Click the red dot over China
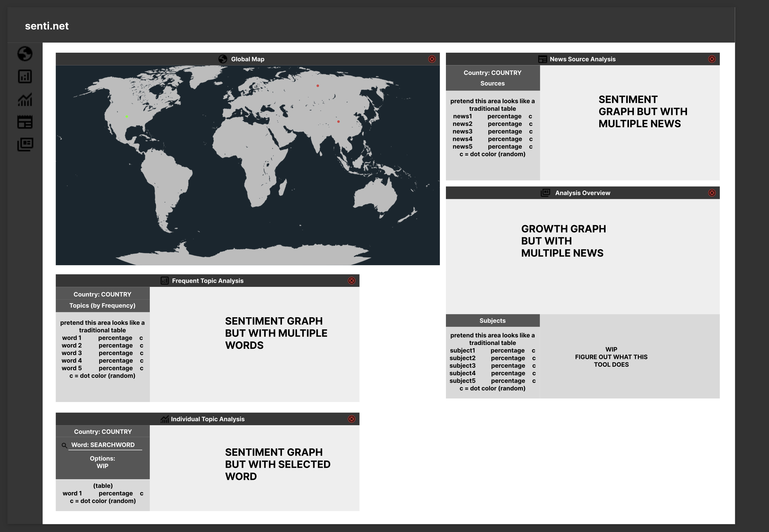 click(338, 122)
